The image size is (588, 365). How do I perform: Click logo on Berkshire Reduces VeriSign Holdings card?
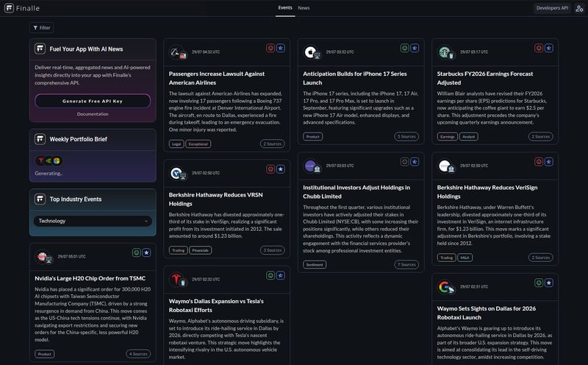[x=445, y=166]
